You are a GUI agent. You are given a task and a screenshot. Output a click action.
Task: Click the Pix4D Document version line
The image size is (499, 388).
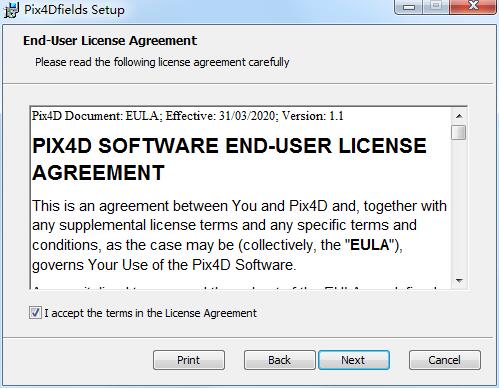point(188,116)
